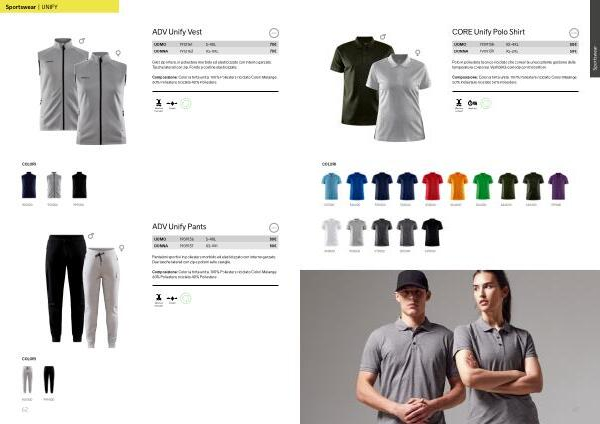The image size is (600, 424).
Task: Choose the black pants color swatch
Action: (49, 380)
